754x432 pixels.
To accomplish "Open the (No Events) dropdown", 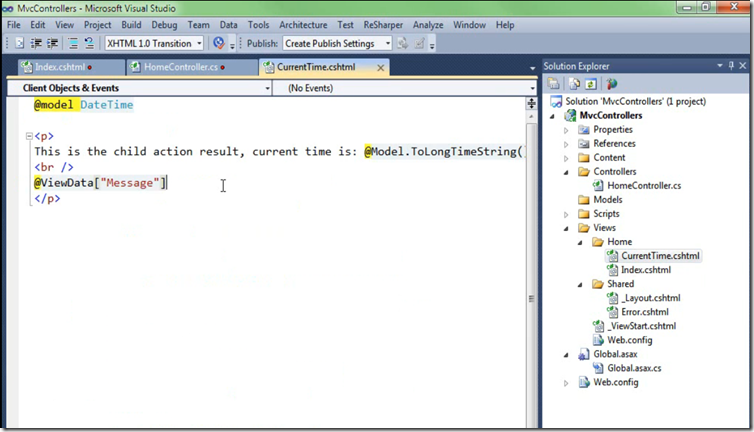I will 532,88.
